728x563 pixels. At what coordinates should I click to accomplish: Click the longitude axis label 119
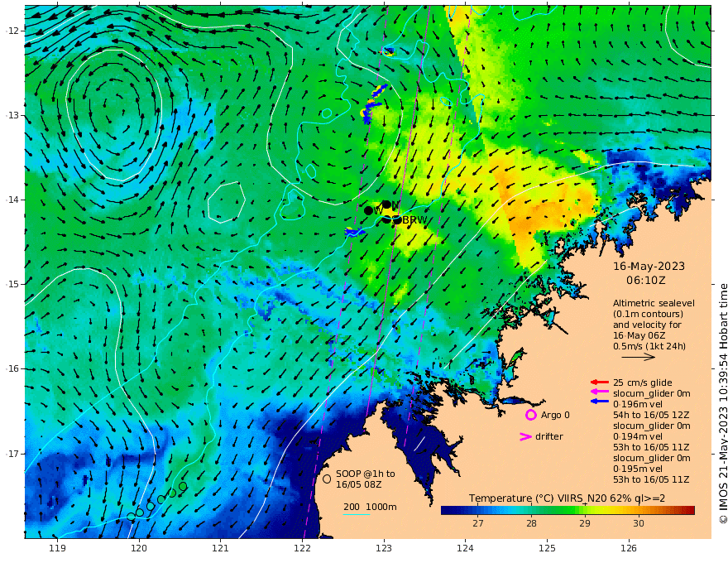click(57, 548)
